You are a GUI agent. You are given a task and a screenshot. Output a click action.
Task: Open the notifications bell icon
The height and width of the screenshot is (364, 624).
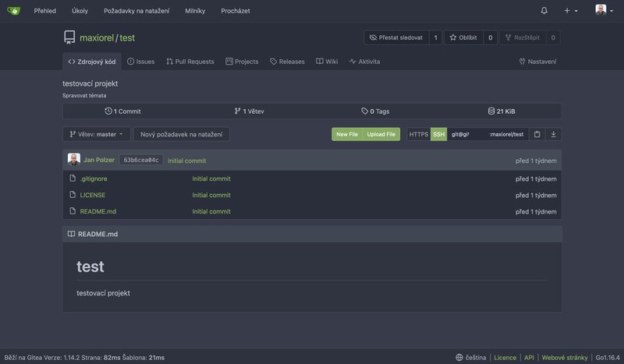[544, 11]
